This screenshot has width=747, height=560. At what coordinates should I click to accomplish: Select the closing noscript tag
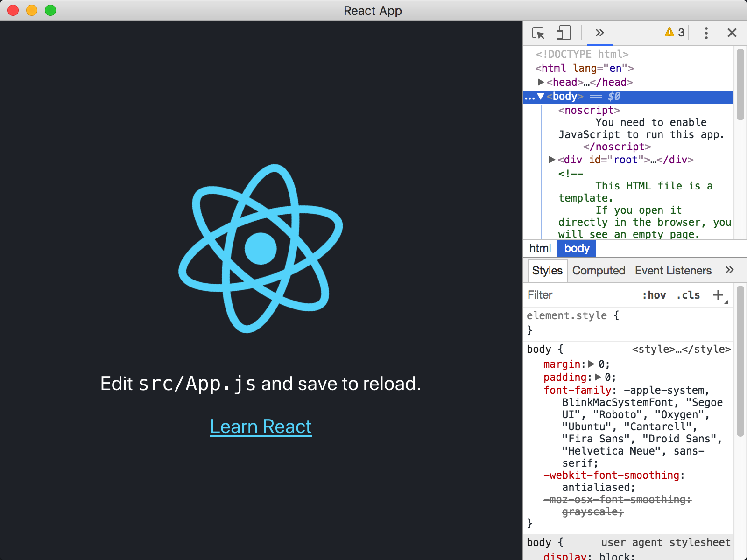coord(617,147)
